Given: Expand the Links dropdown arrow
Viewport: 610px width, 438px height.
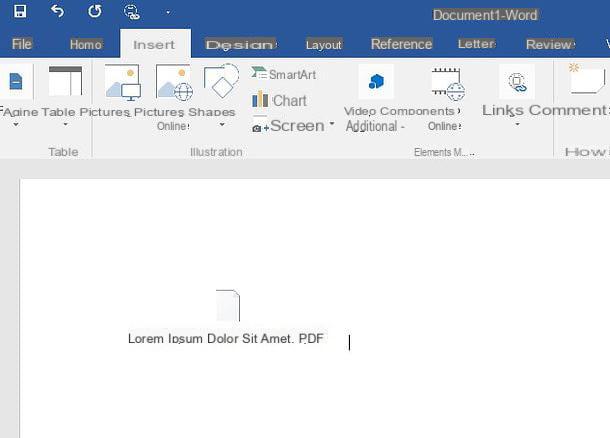Looking at the screenshot, I should point(517,125).
